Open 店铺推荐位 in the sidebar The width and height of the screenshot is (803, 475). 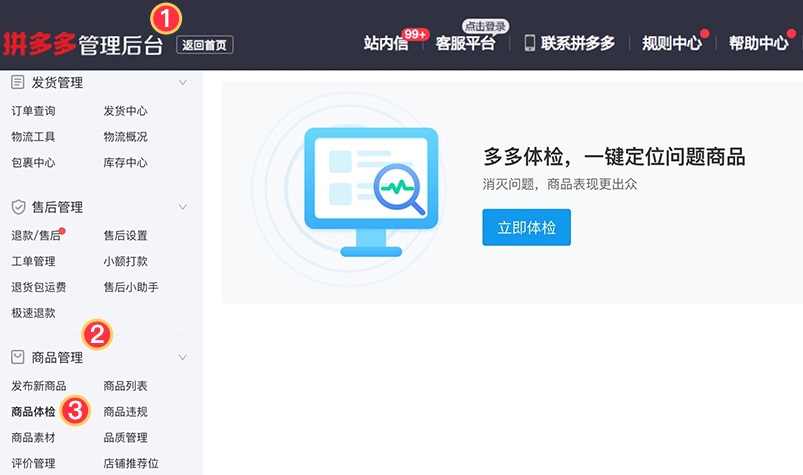131,463
